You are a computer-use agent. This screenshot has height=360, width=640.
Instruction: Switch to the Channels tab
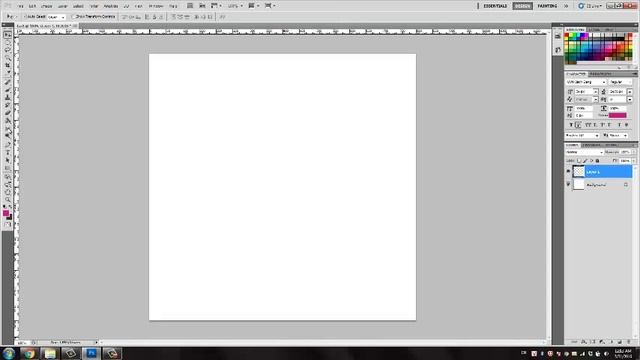click(x=591, y=145)
